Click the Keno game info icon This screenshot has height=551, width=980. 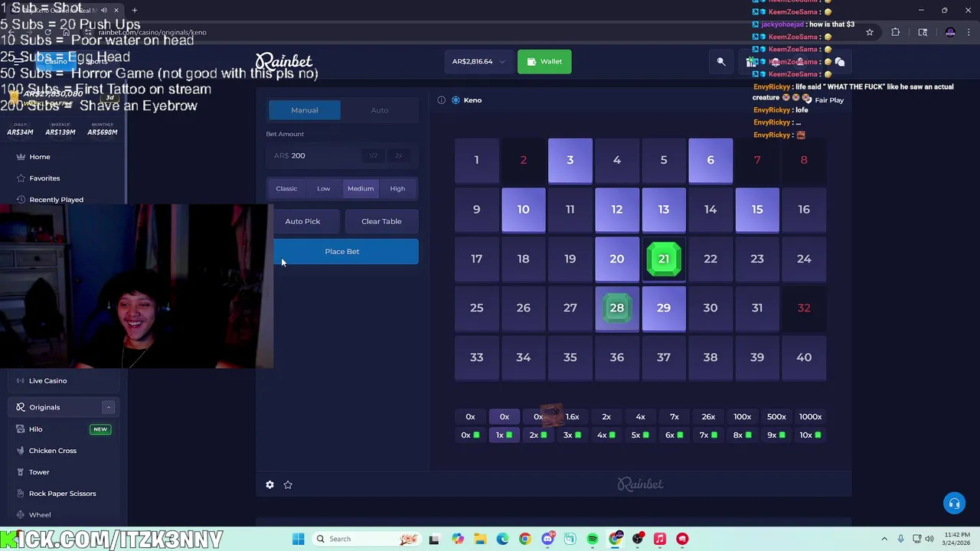442,100
